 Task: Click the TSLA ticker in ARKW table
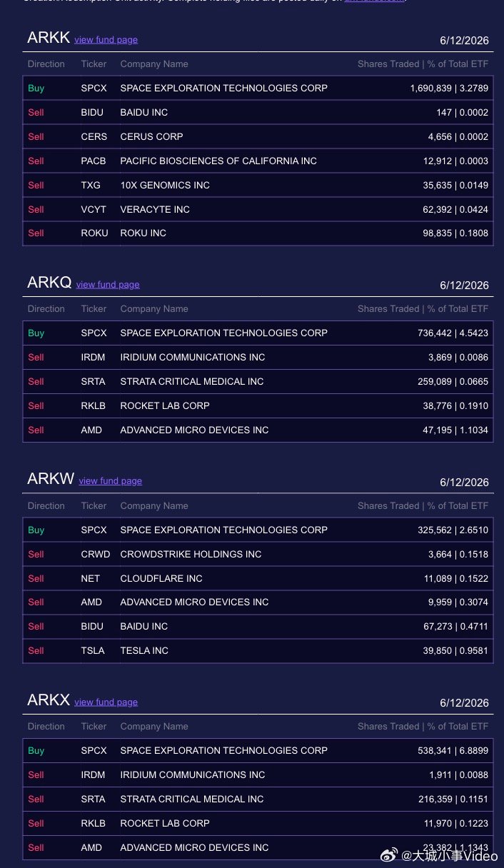tap(93, 651)
